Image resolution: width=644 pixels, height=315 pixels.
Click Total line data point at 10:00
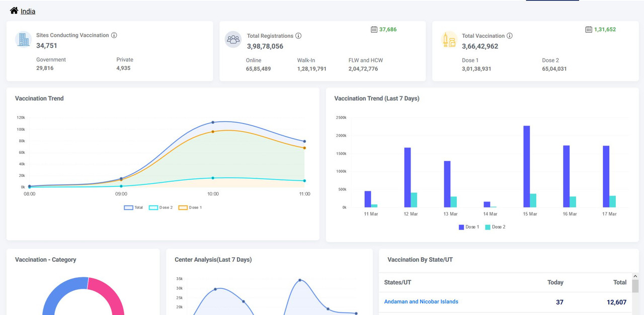[213, 122]
